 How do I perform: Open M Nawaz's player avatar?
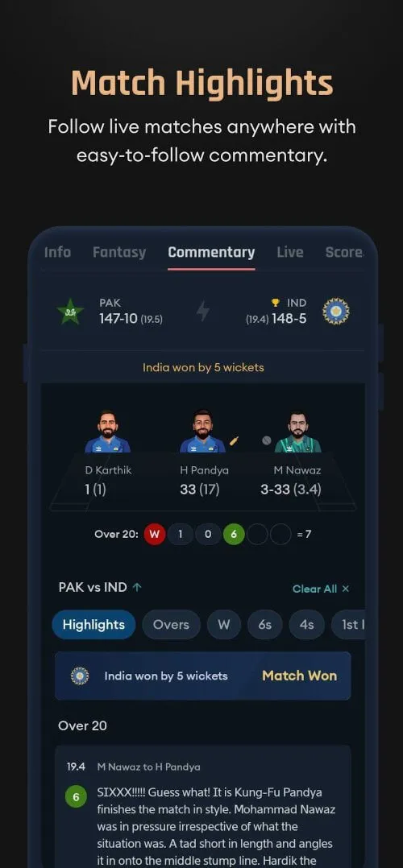click(x=297, y=432)
